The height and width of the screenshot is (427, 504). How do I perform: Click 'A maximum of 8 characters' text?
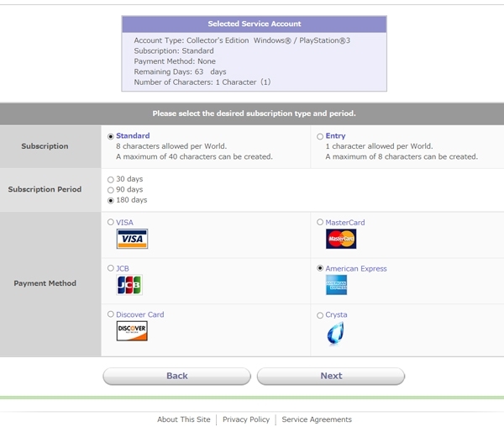tap(402, 156)
